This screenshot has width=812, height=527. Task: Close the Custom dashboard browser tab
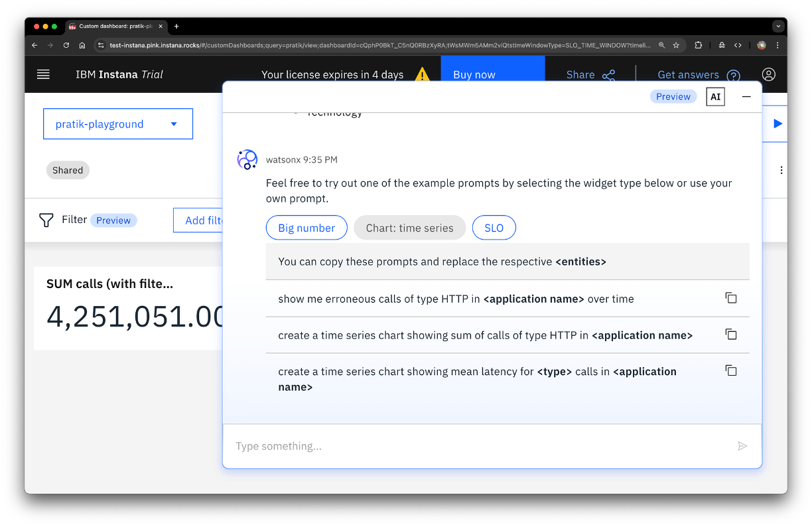[161, 27]
